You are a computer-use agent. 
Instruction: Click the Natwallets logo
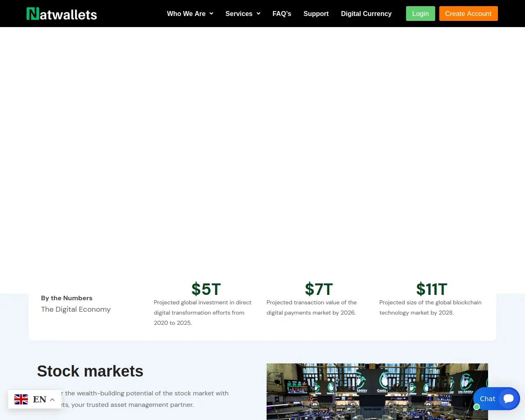click(x=62, y=14)
